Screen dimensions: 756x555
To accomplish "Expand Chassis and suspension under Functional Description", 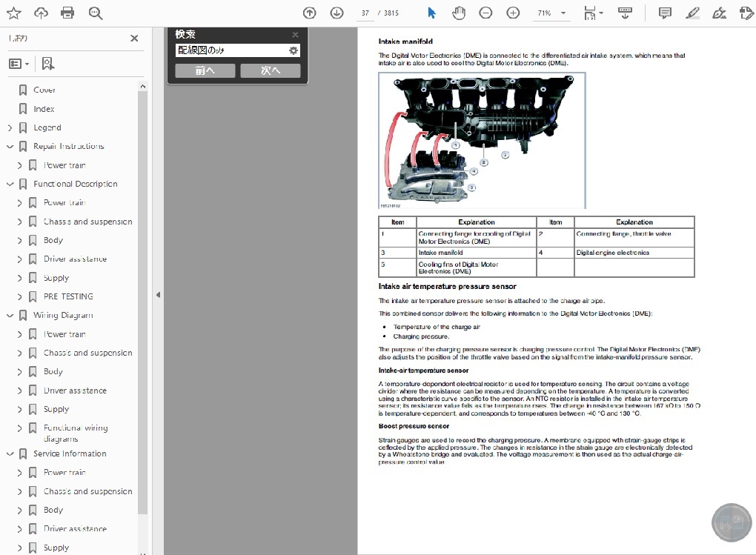I will coord(20,222).
